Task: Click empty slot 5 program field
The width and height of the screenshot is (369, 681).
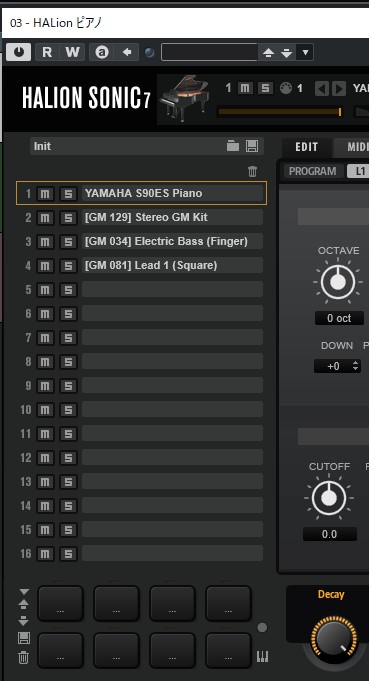Action: tap(172, 289)
